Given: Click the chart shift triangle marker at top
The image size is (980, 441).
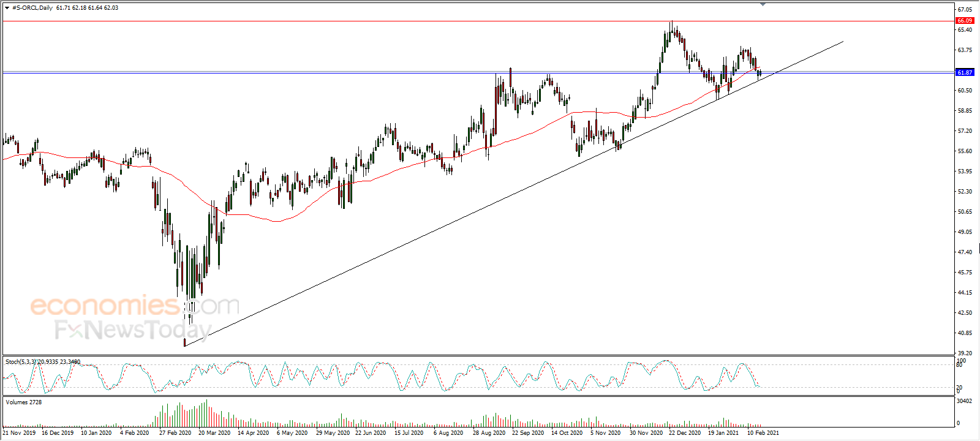Looking at the screenshot, I should 763,4.
